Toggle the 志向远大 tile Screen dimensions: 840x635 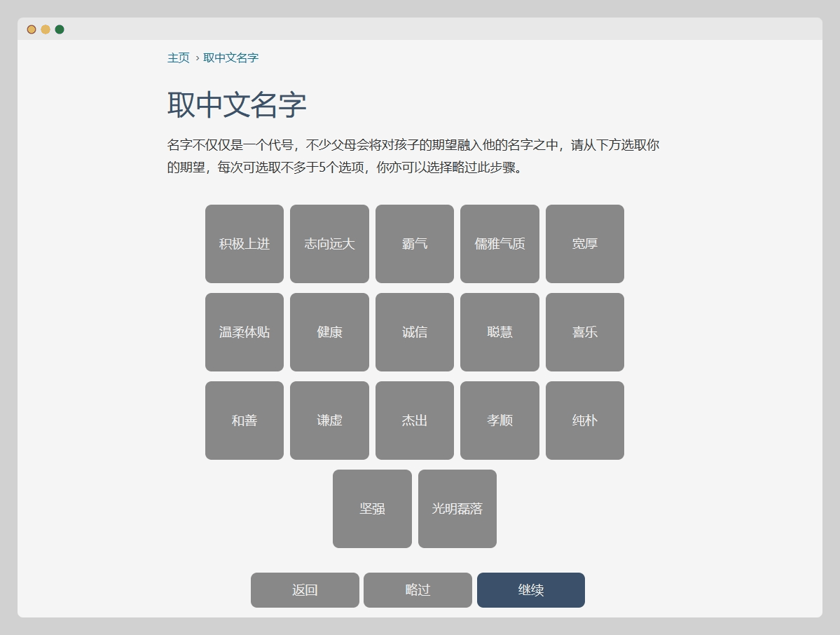point(329,244)
